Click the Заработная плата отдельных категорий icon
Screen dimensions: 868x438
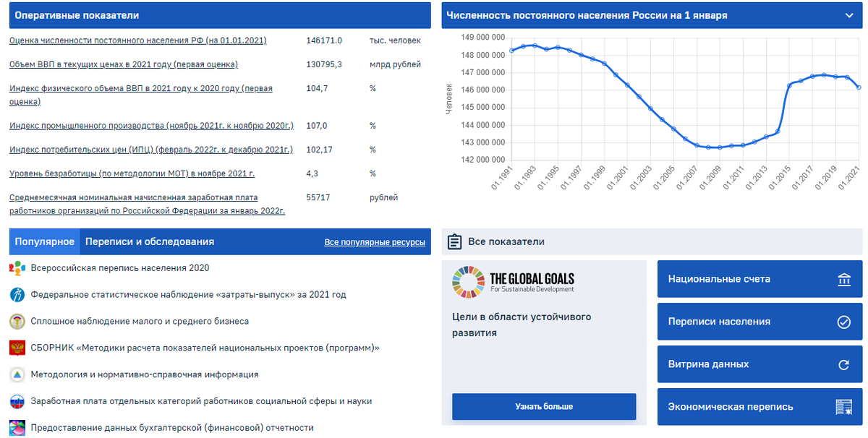17,402
